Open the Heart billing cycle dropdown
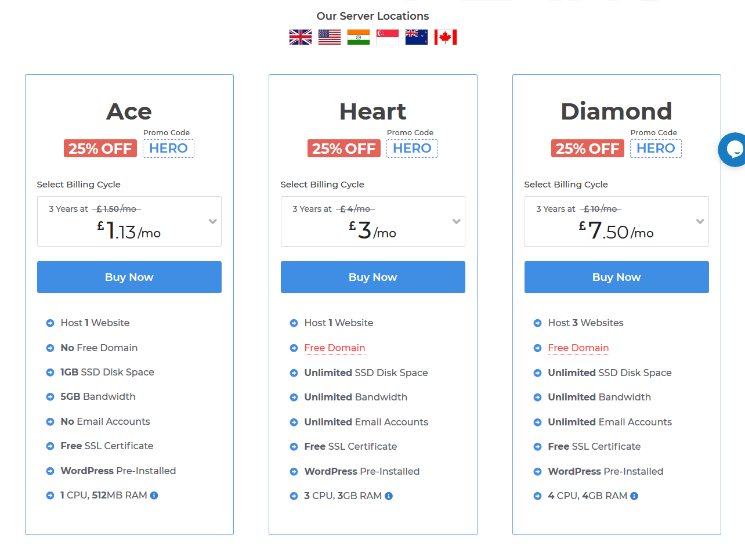 coord(457,221)
